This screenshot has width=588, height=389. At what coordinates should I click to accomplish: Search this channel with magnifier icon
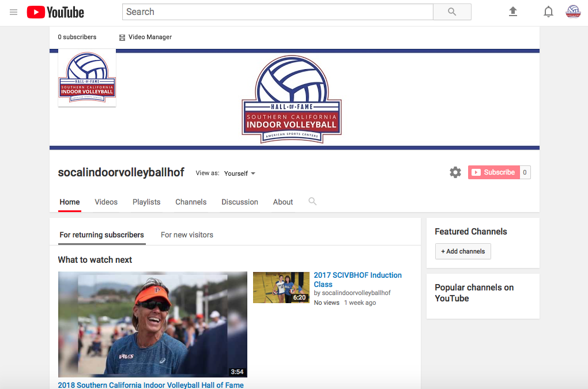click(312, 202)
